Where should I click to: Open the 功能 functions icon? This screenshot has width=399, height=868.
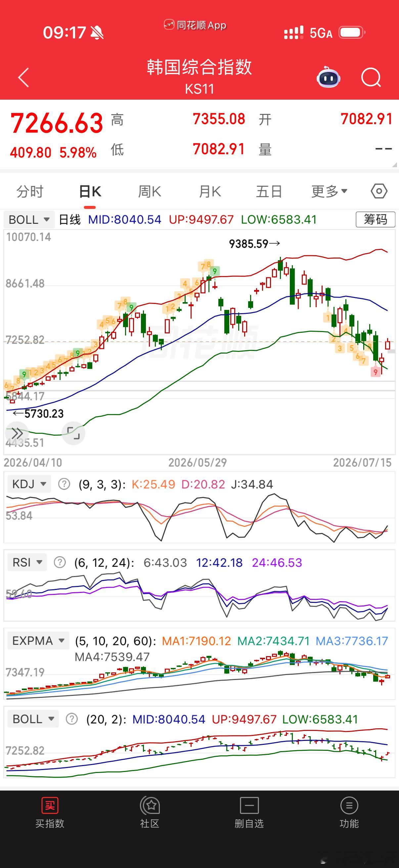pos(349,805)
